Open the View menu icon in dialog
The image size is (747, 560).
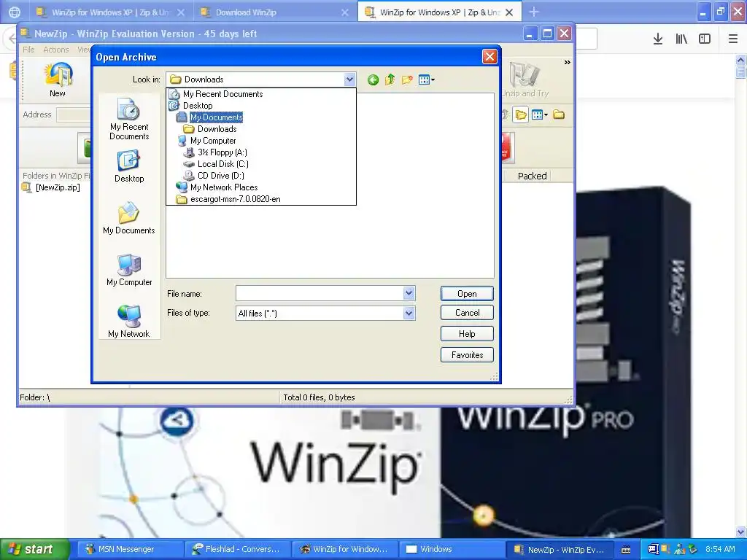tap(426, 79)
